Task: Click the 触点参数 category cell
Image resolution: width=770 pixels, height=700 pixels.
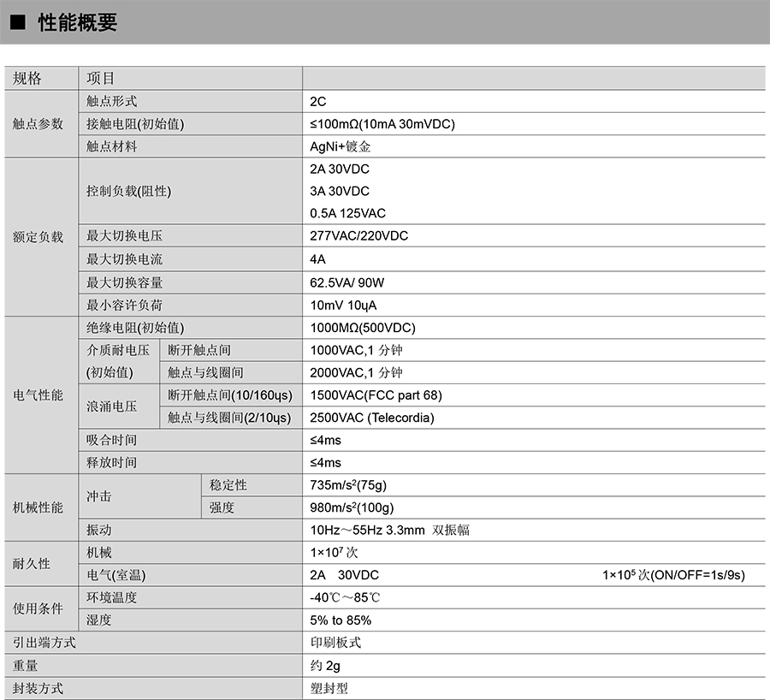Action: [x=38, y=124]
